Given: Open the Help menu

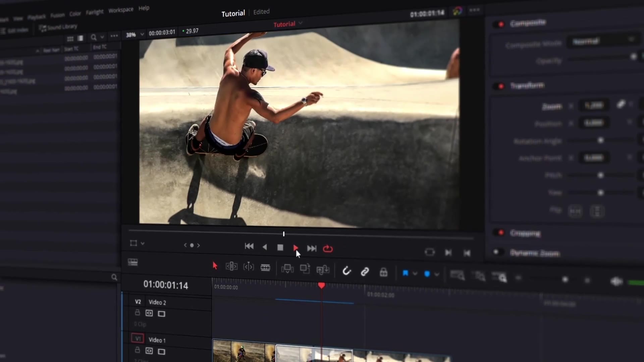Looking at the screenshot, I should (144, 8).
